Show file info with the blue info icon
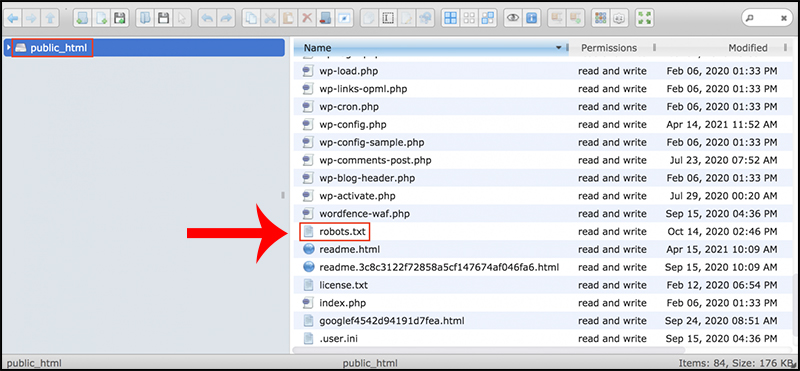 click(x=532, y=19)
